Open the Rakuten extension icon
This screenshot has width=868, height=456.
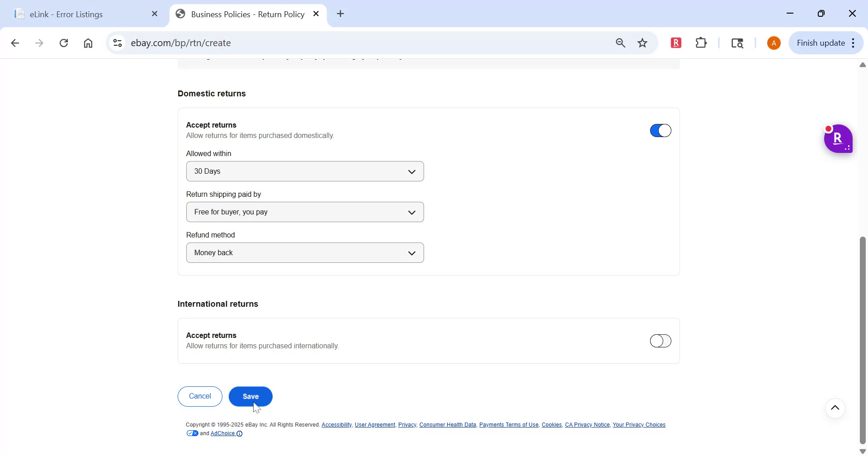676,43
